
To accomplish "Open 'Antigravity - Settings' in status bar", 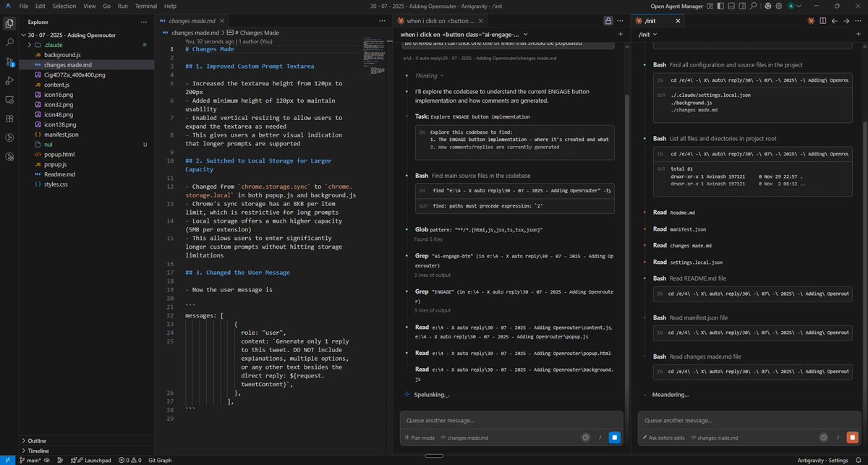I will tap(824, 460).
